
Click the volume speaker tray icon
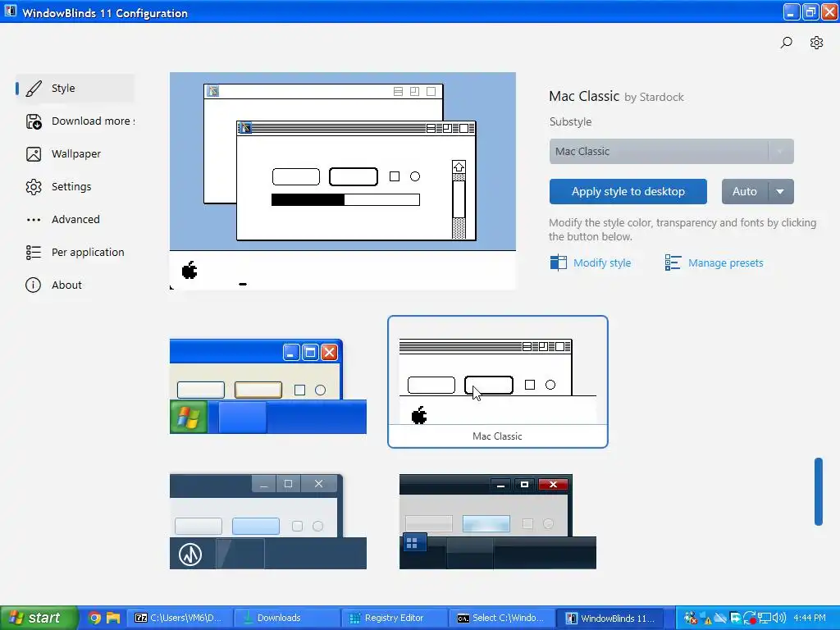[779, 618]
